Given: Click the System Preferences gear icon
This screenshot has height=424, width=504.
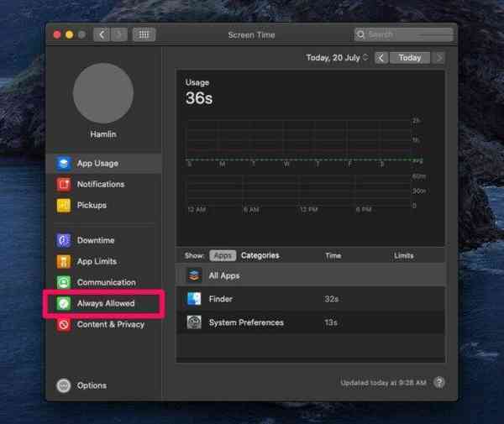Looking at the screenshot, I should pyautogui.click(x=194, y=322).
